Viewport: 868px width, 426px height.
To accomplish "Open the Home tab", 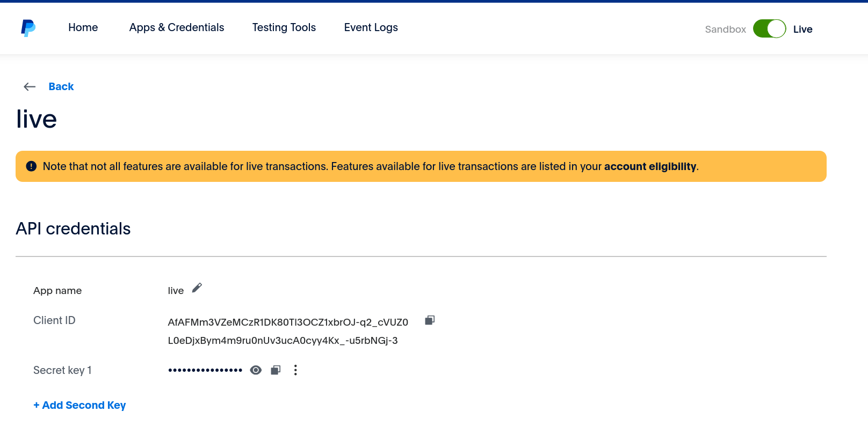I will (83, 27).
